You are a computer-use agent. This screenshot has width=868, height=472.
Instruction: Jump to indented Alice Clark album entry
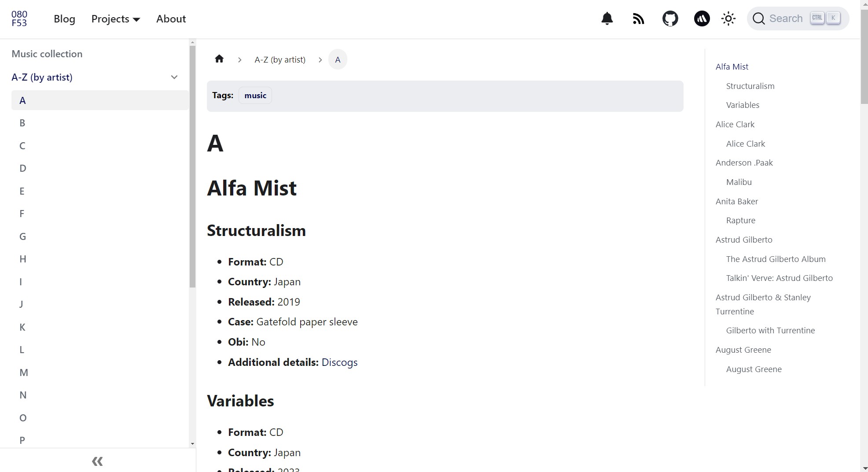(x=746, y=144)
